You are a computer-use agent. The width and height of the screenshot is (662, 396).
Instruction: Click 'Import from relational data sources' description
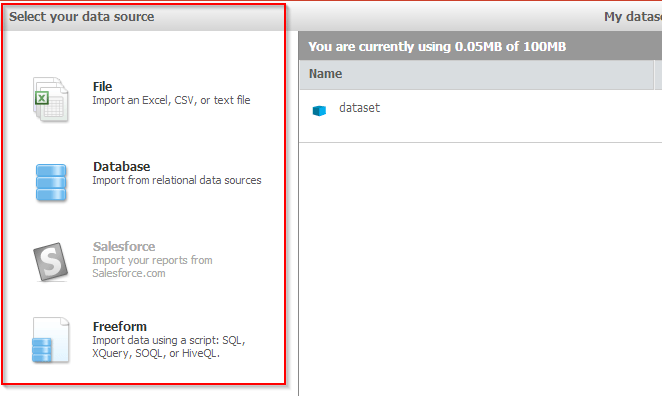(177, 180)
